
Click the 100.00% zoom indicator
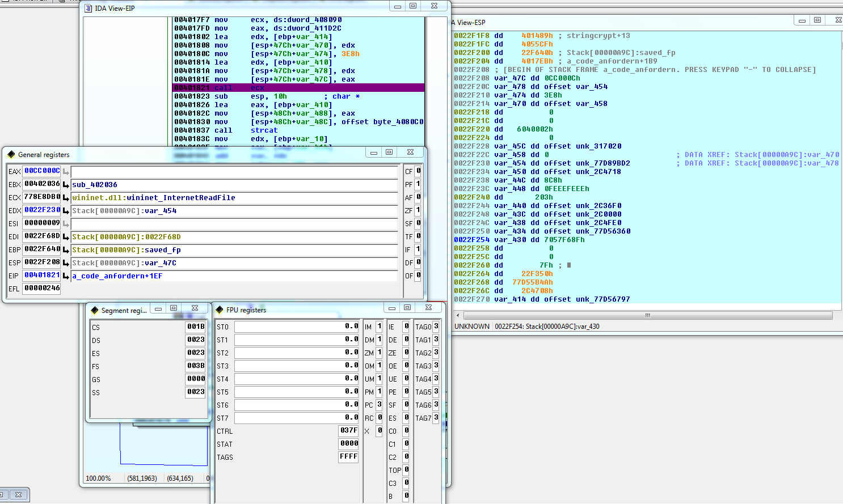[x=98, y=478]
